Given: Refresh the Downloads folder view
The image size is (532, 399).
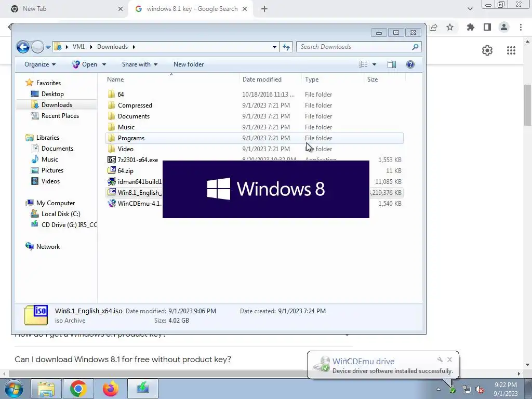Looking at the screenshot, I should pyautogui.click(x=286, y=47).
